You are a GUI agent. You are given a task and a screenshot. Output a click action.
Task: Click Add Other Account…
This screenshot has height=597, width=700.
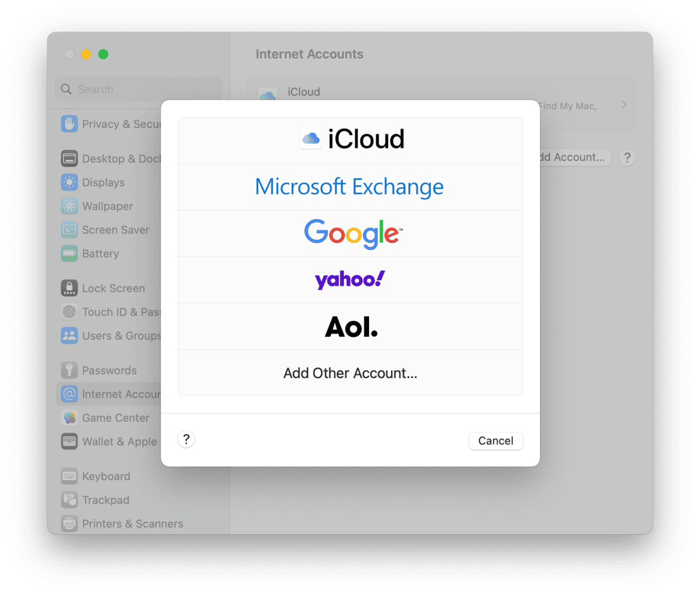tap(350, 373)
